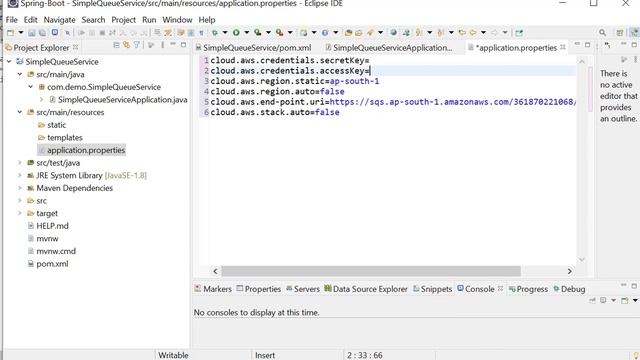Expand JRE System Library node
The height and width of the screenshot is (360, 640).
click(x=20, y=176)
